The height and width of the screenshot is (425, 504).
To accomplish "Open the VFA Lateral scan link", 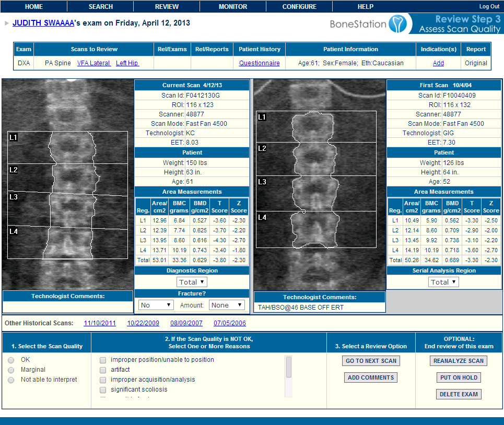I will click(x=93, y=63).
